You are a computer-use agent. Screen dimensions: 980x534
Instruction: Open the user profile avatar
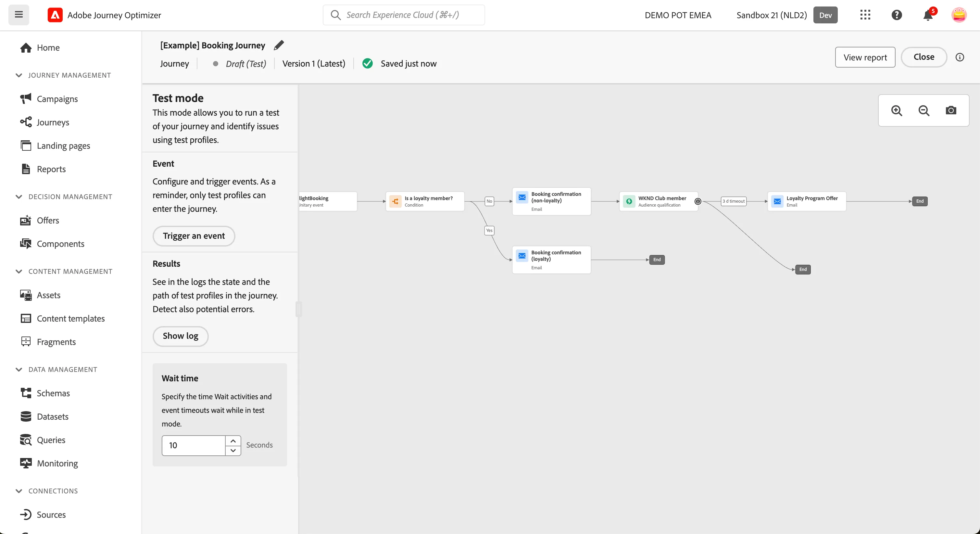coord(959,15)
